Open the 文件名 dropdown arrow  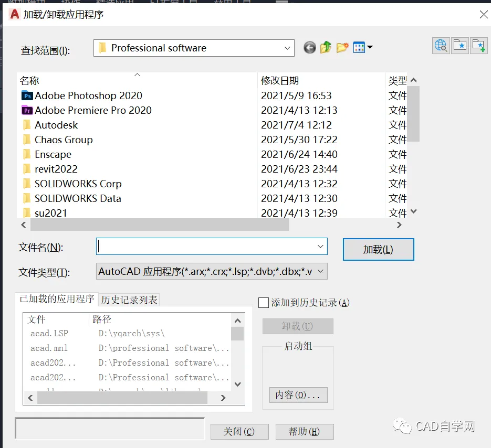pyautogui.click(x=320, y=247)
